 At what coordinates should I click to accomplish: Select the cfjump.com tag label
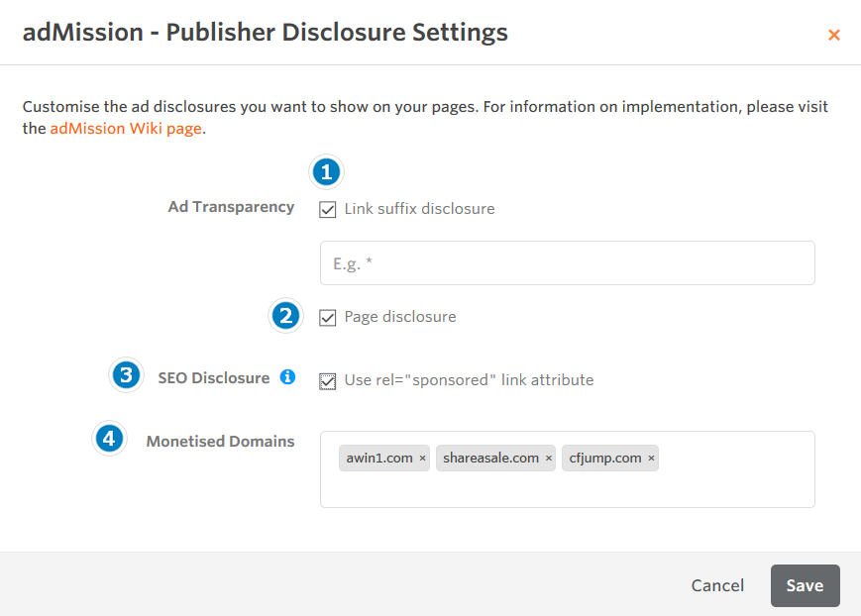(x=604, y=459)
